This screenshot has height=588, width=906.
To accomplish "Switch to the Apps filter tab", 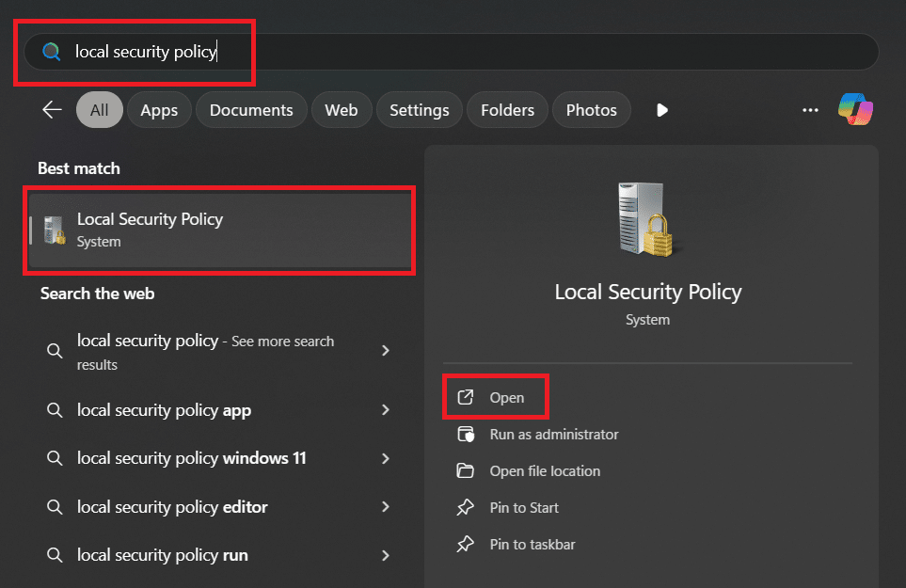I will (x=159, y=110).
